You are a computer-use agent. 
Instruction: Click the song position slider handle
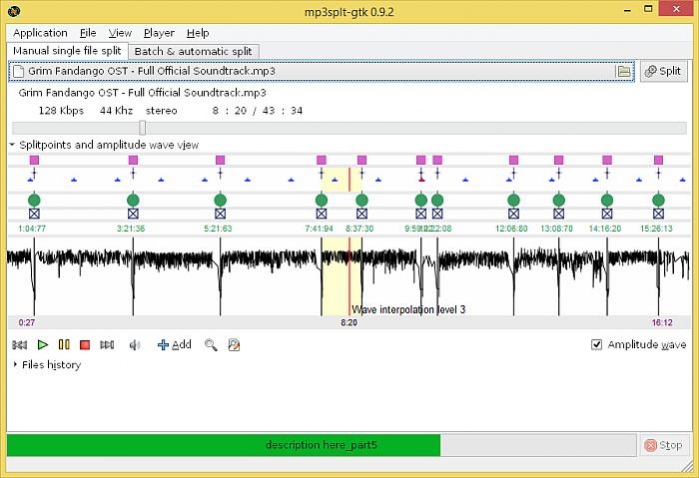[x=142, y=128]
